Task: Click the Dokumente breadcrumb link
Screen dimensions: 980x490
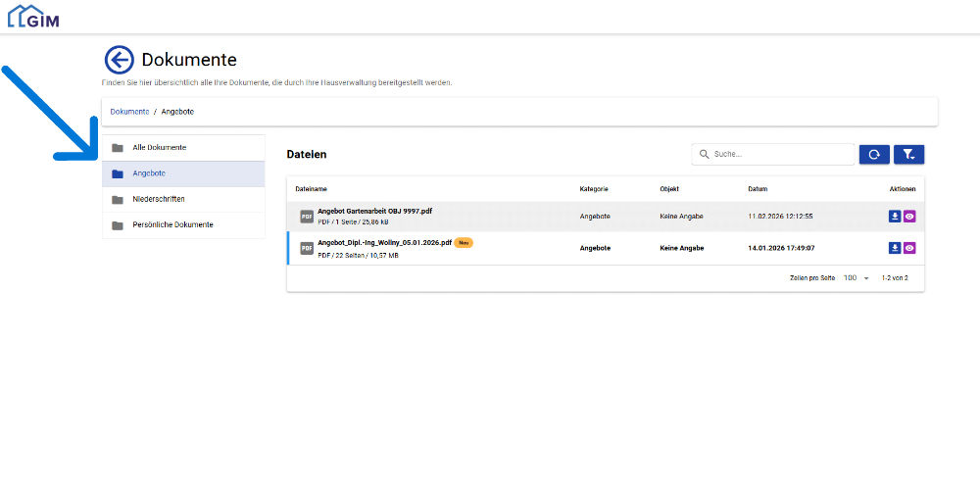Action: click(129, 112)
